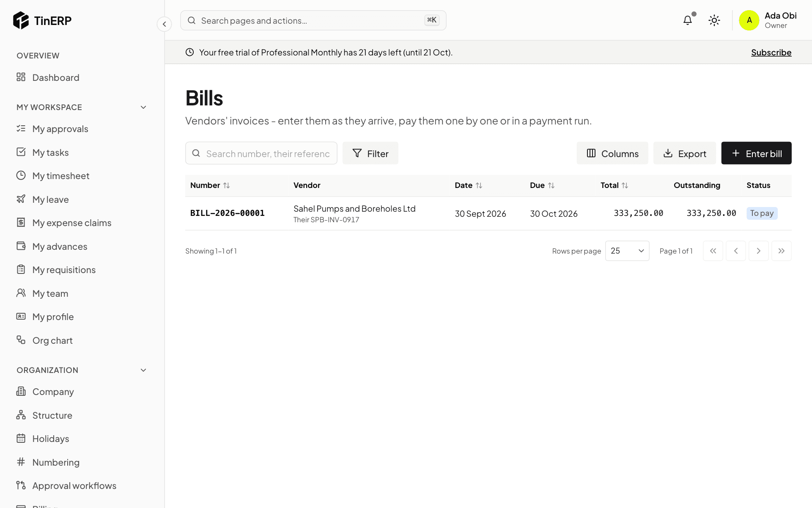This screenshot has height=508, width=812.
Task: Focus the bills search number field
Action: click(261, 153)
